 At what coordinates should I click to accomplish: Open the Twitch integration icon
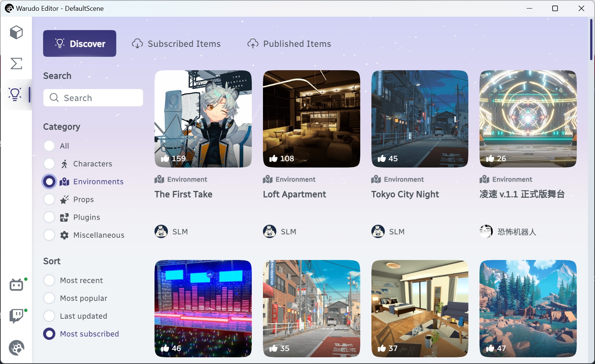[16, 316]
